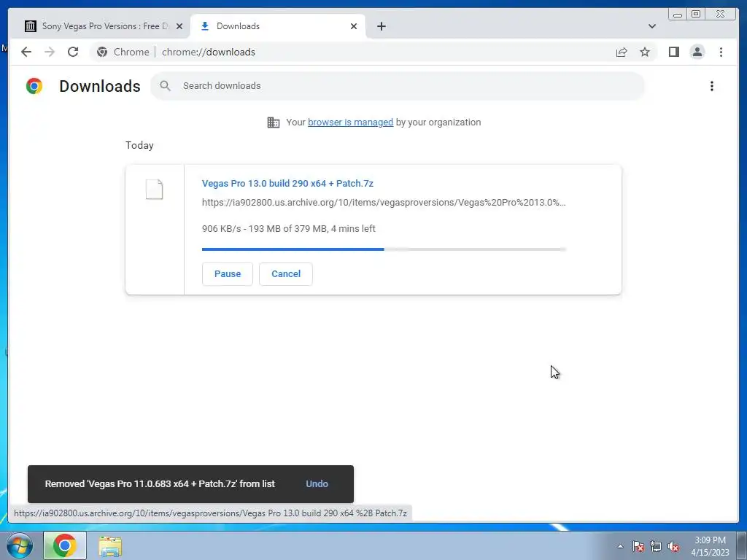Click the taskbar clock showing 3:09 PM
The height and width of the screenshot is (560, 747).
point(710,546)
